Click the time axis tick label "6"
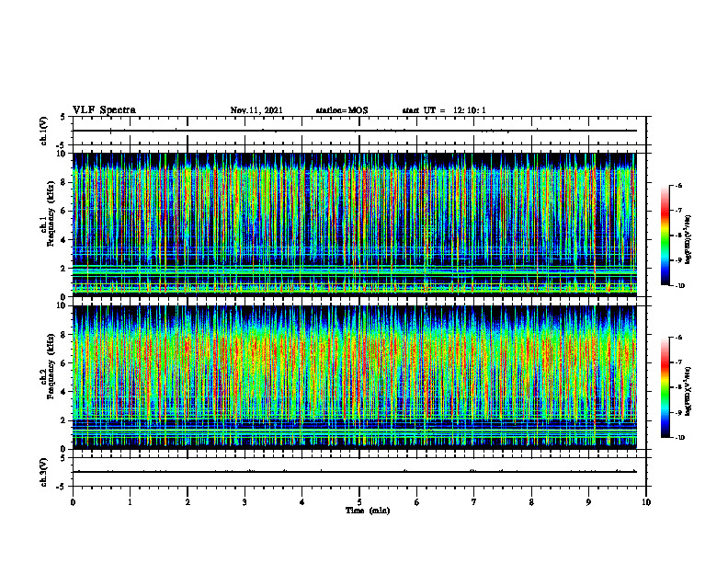This screenshot has width=728, height=563. point(417,502)
